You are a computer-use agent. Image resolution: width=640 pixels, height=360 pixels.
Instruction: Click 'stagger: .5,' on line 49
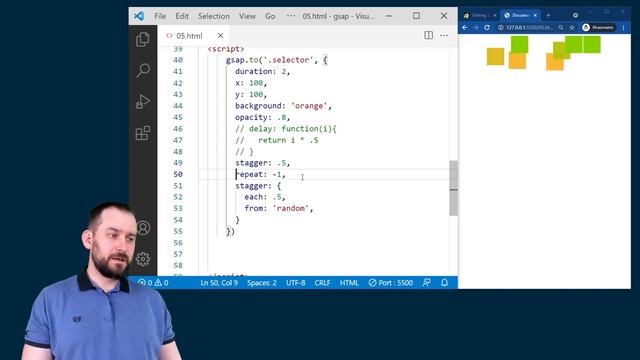pyautogui.click(x=262, y=163)
